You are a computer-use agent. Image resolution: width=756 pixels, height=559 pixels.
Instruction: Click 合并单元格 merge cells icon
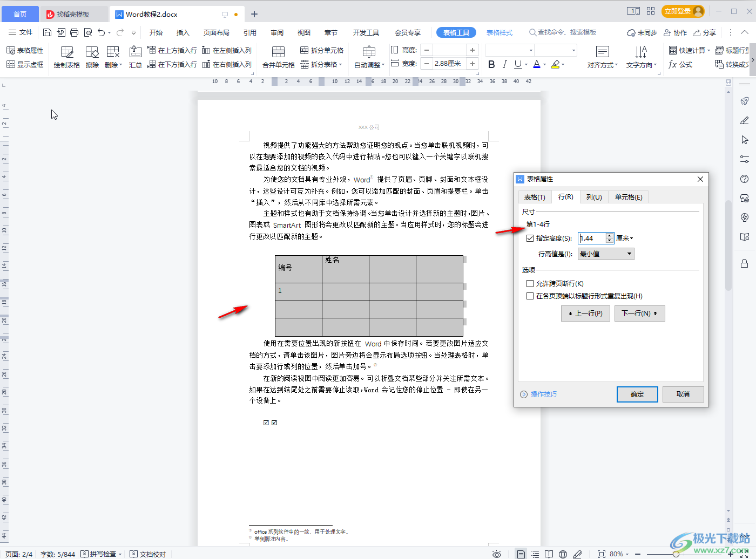click(x=279, y=57)
